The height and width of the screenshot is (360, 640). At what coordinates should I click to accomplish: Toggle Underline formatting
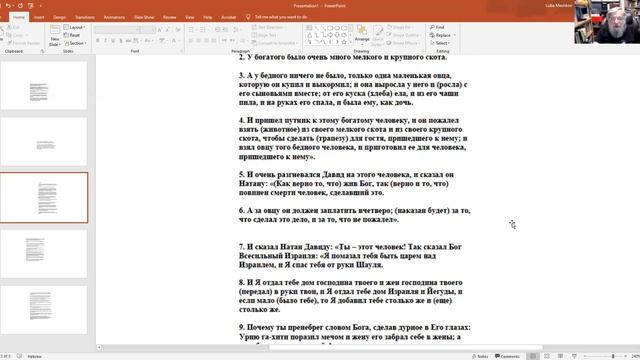click(113, 40)
